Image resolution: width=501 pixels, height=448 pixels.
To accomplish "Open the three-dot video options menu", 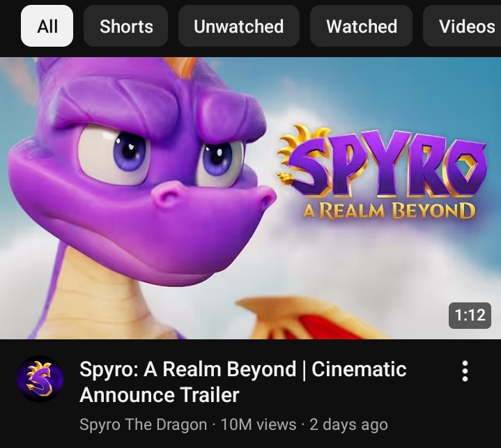I will click(x=465, y=371).
